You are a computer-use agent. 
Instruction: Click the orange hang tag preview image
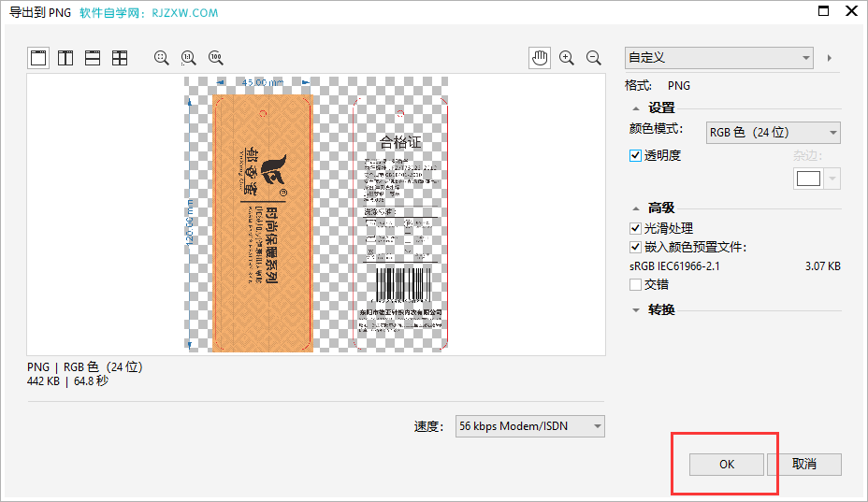(263, 223)
